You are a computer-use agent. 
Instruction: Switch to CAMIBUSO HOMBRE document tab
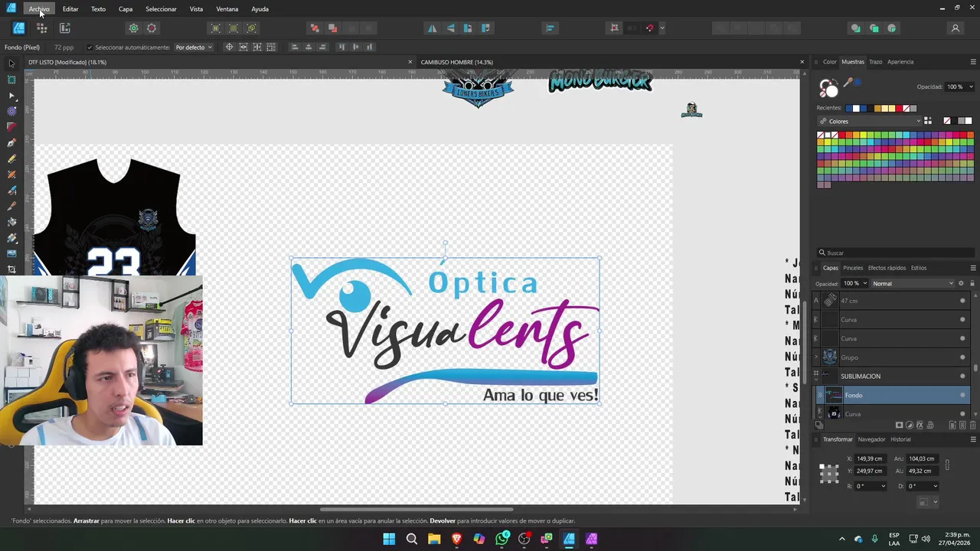click(x=457, y=62)
